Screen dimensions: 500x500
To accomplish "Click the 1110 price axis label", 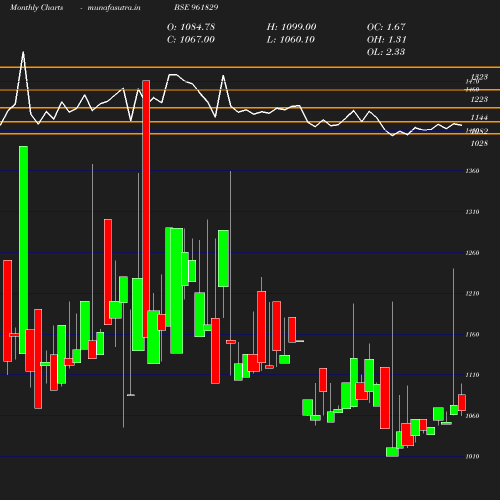I will (472, 375).
